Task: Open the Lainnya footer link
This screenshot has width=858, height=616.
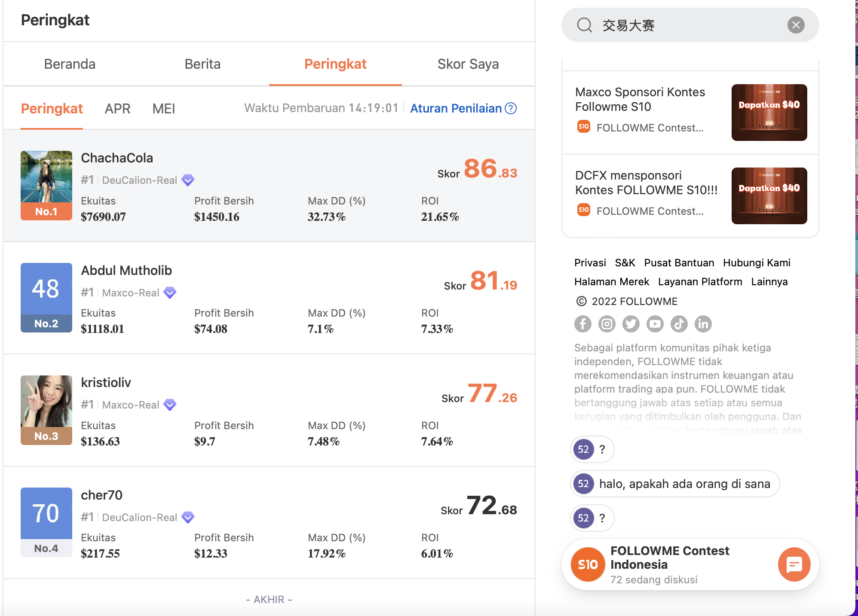Action: (769, 281)
